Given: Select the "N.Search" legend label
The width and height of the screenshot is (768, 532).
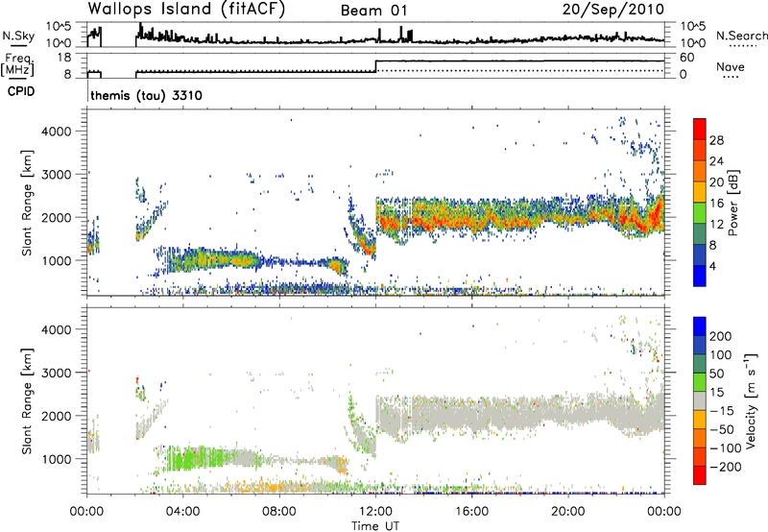Looking at the screenshot, I should click(x=741, y=36).
